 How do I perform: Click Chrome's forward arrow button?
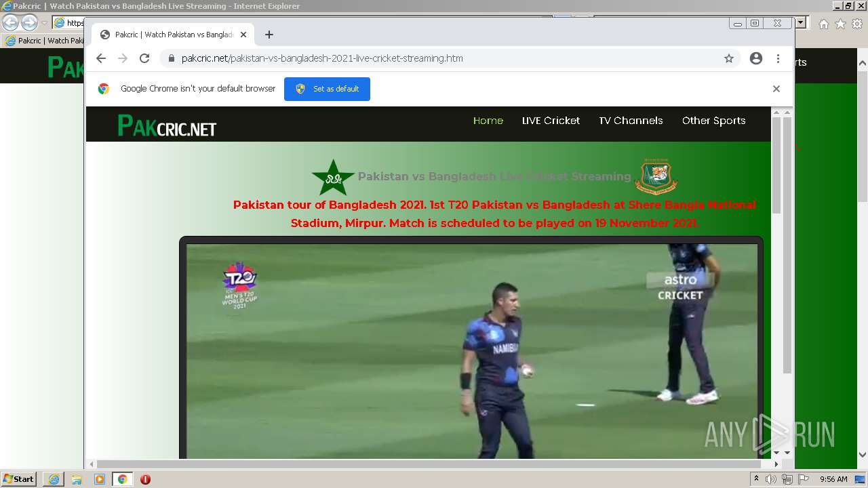pyautogui.click(x=123, y=58)
